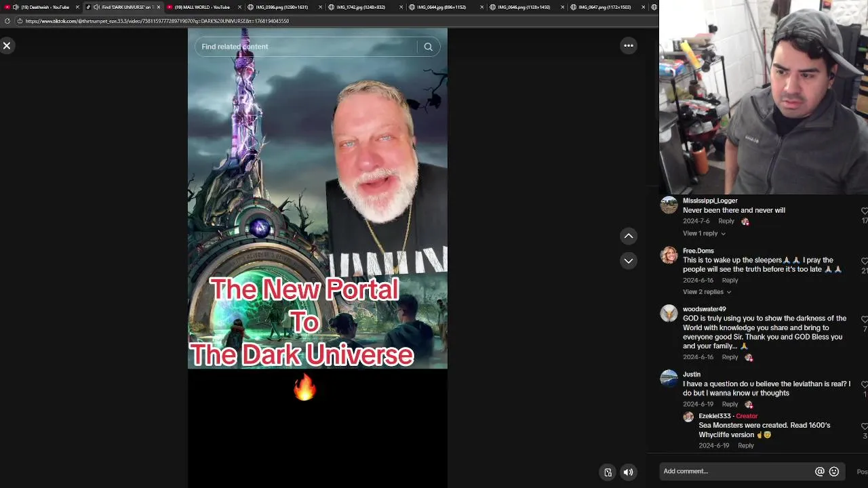Click the 2024-6-19 date under Justin's comment

699,405
